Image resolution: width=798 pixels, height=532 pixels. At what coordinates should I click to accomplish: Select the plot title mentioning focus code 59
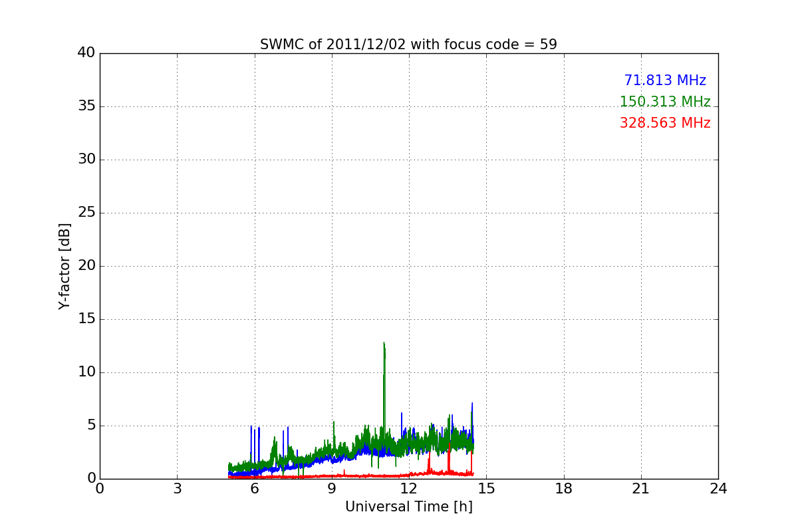pyautogui.click(x=408, y=45)
